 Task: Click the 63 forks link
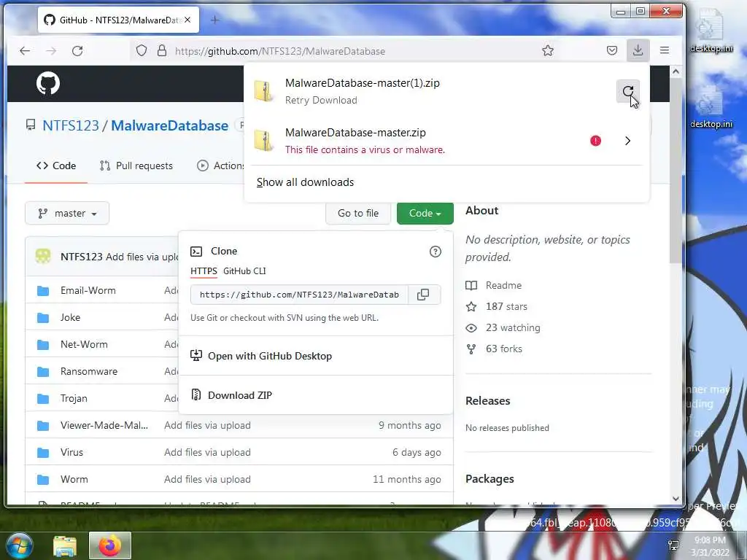[494, 349]
